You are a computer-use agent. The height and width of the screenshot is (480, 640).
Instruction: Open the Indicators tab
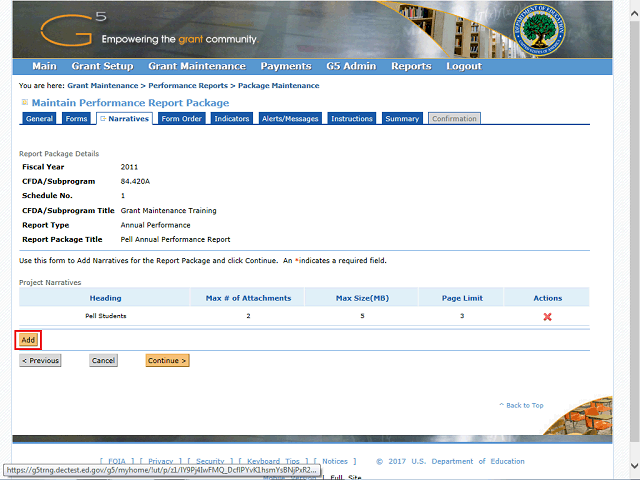point(232,118)
